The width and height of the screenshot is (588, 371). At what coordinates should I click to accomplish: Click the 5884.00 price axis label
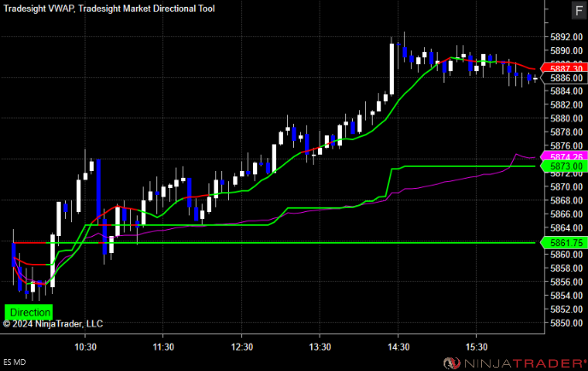pyautogui.click(x=567, y=91)
